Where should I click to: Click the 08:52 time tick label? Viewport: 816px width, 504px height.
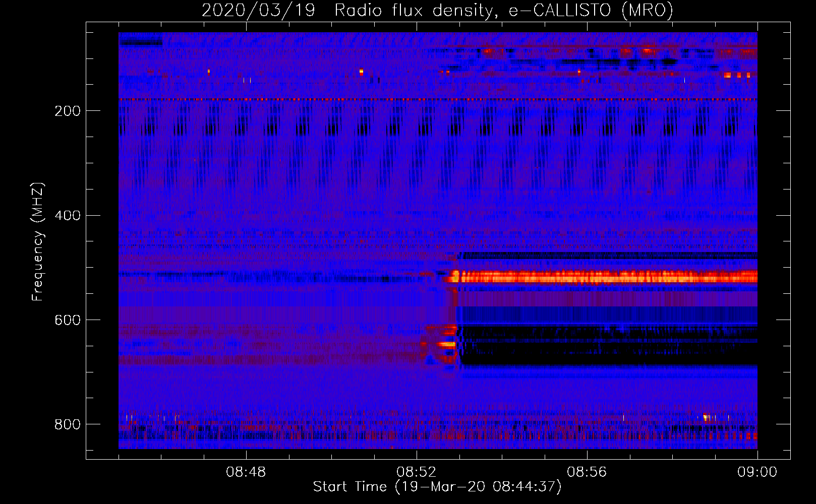pos(417,472)
